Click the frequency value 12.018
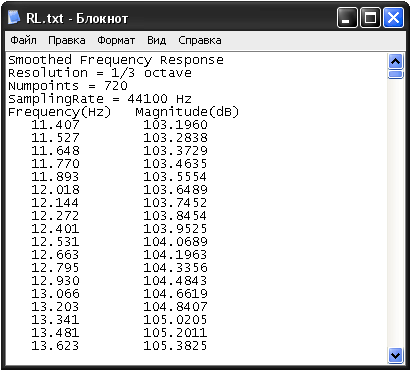Viewport: 411px width, 371px height. click(55, 190)
